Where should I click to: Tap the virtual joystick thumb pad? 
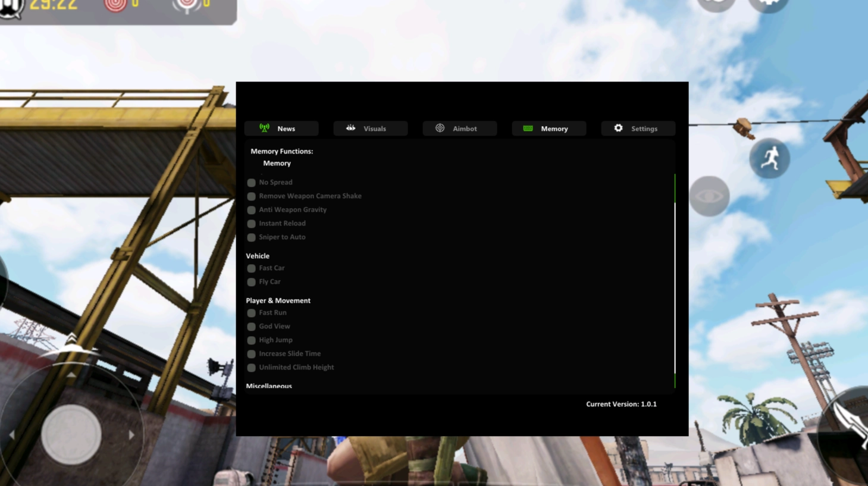click(71, 434)
